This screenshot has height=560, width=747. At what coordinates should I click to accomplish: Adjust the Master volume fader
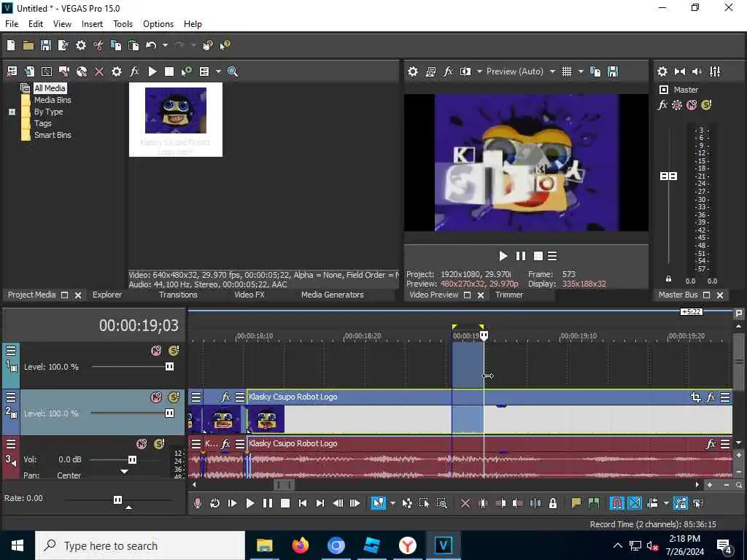668,176
